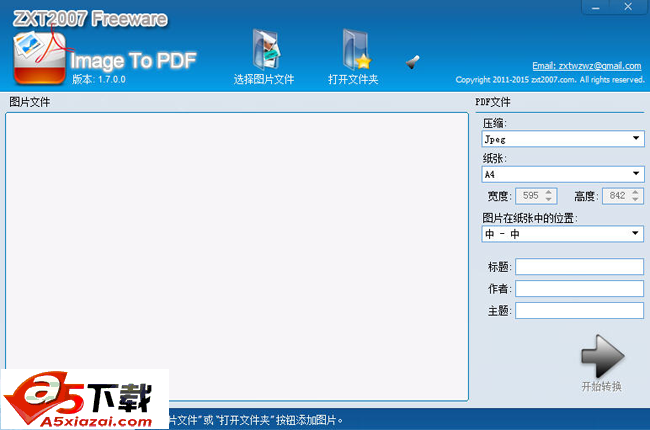
Task: Increase the 宽度 width value stepper
Action: (549, 192)
